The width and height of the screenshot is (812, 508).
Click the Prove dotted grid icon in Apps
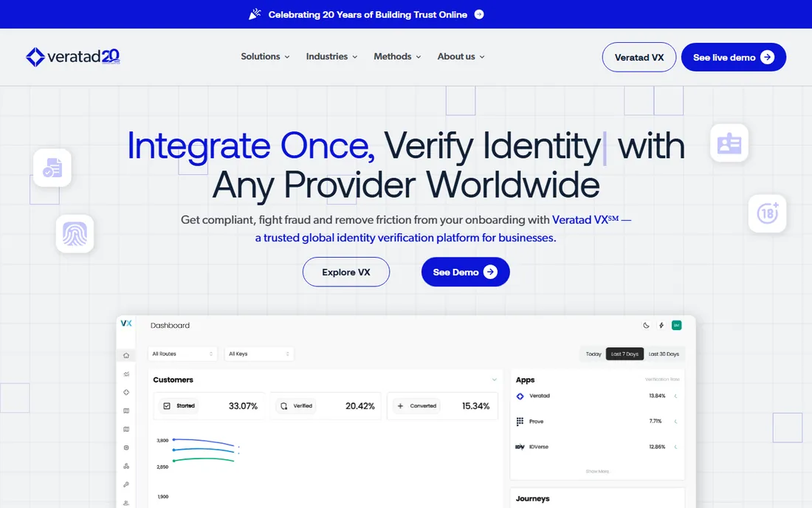[520, 422]
